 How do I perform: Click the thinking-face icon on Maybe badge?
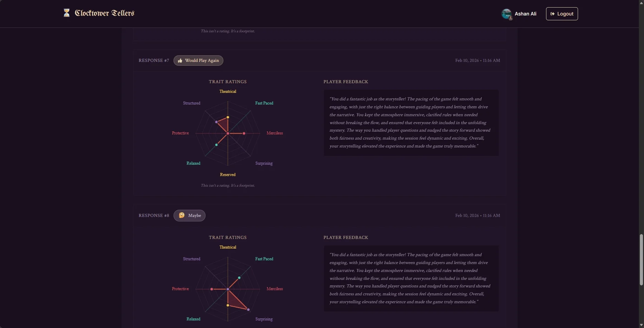tap(181, 216)
